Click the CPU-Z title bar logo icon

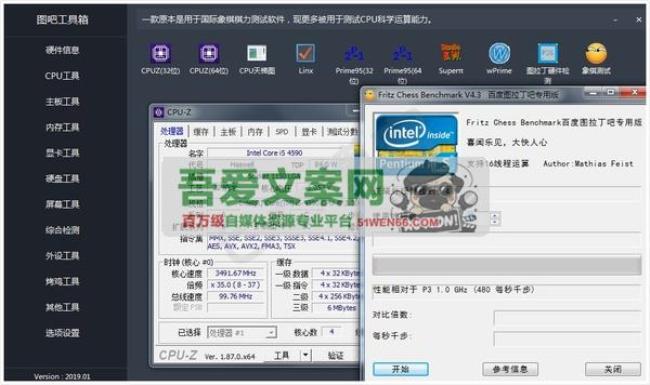(159, 112)
